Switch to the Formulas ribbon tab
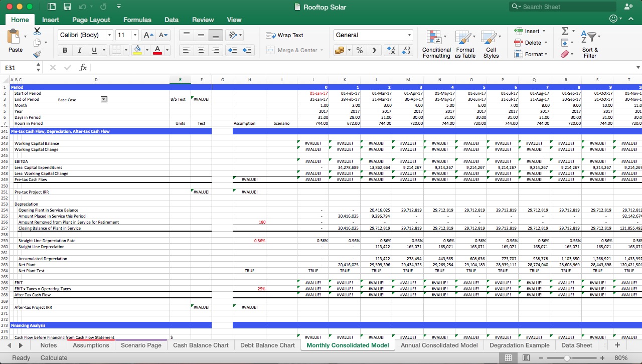The image size is (642, 364). coord(137,20)
